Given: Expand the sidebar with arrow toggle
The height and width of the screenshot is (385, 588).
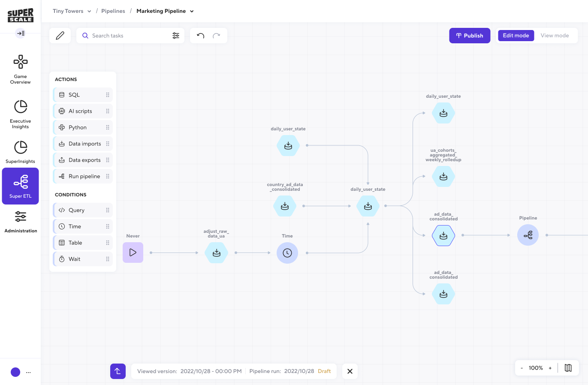Looking at the screenshot, I should [x=21, y=33].
